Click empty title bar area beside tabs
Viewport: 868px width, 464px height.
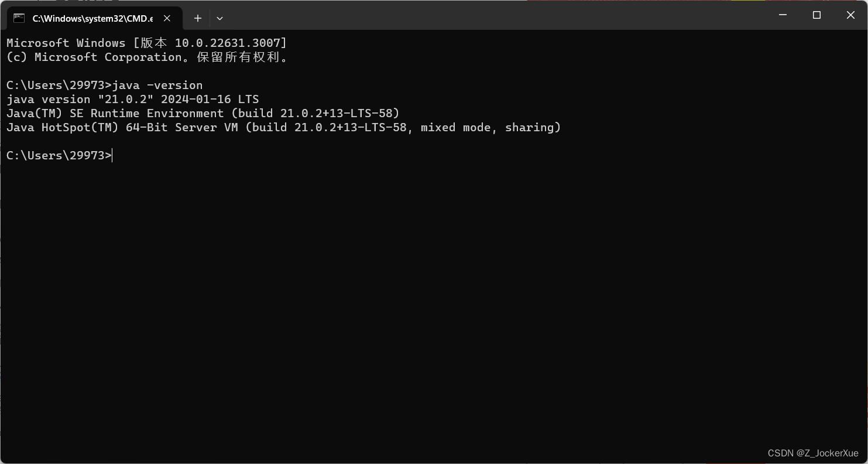click(x=492, y=15)
